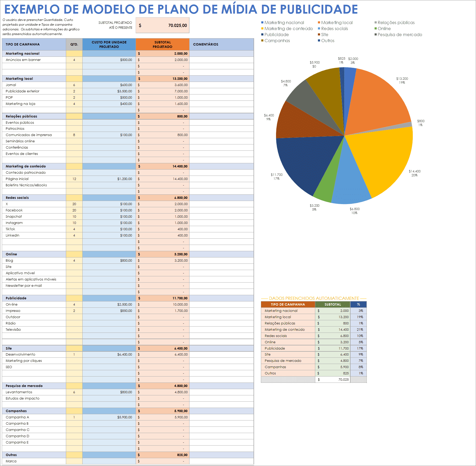Click the Anúncios em banner cell
Screen dimensions: 476x466
coord(34,60)
